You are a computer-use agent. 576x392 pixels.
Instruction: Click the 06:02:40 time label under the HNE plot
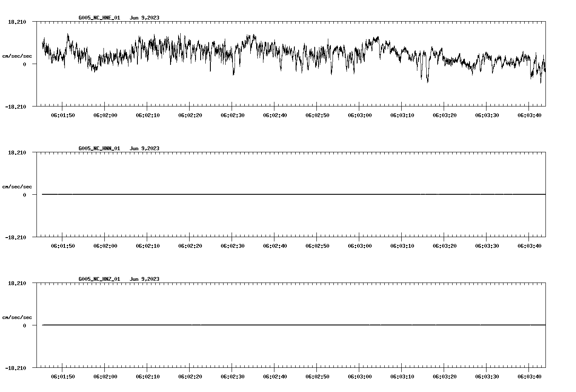point(275,115)
